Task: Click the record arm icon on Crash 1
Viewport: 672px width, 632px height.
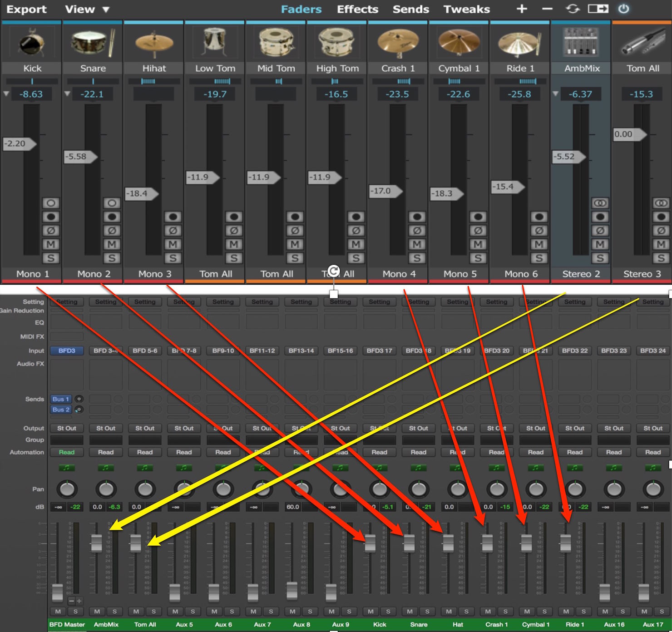Action: click(x=417, y=217)
